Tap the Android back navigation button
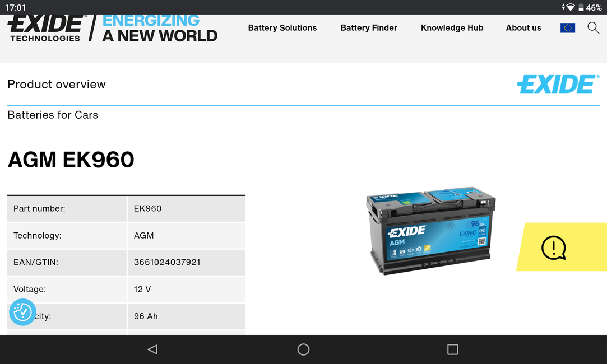 tap(152, 349)
